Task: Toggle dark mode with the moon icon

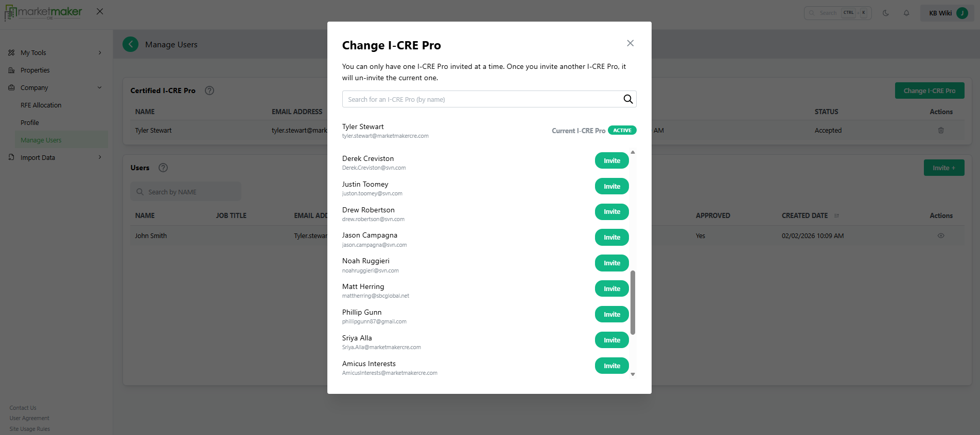Action: coord(886,13)
